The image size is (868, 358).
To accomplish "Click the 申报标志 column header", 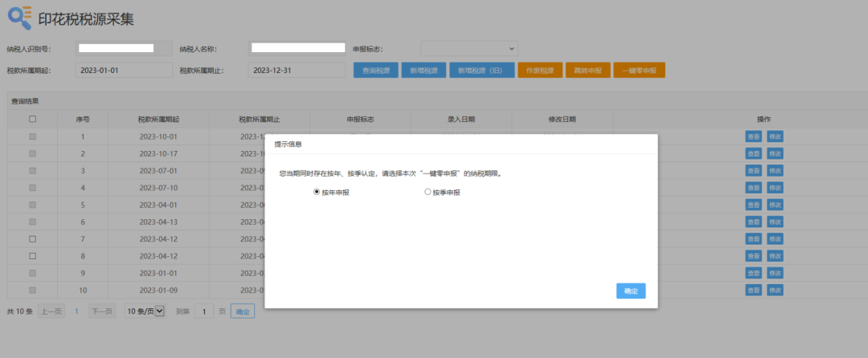I will pyautogui.click(x=360, y=120).
